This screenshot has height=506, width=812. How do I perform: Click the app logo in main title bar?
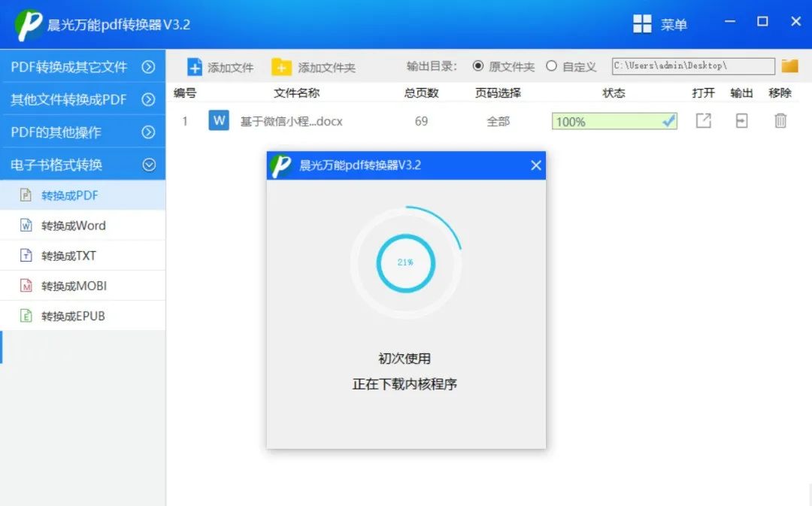point(29,24)
